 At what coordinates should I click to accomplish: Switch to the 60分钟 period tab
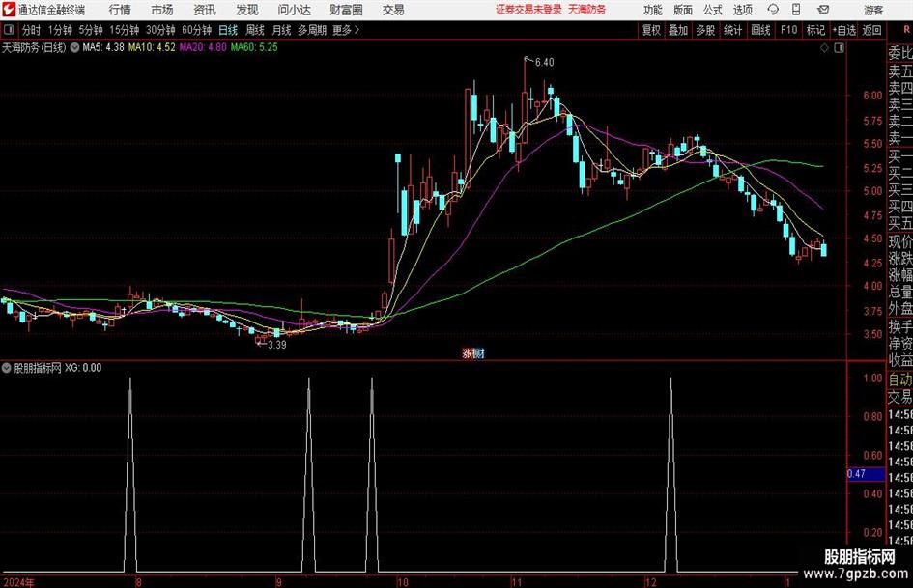(197, 30)
